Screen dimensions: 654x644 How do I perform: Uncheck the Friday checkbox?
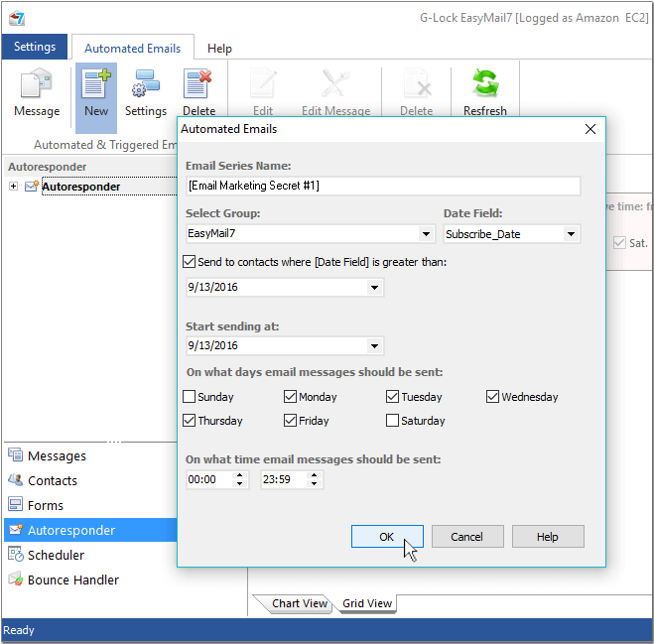click(290, 421)
